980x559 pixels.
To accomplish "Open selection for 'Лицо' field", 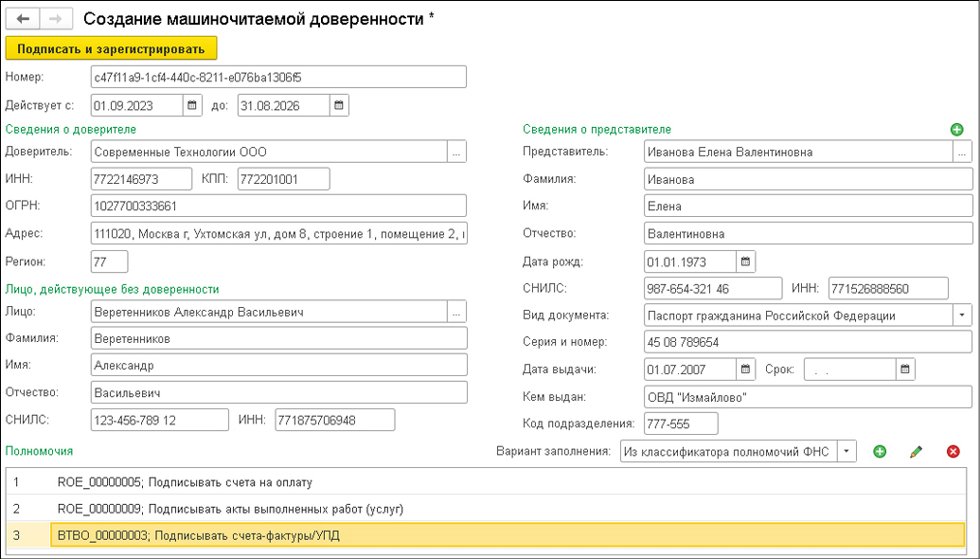I will pyautogui.click(x=456, y=312).
